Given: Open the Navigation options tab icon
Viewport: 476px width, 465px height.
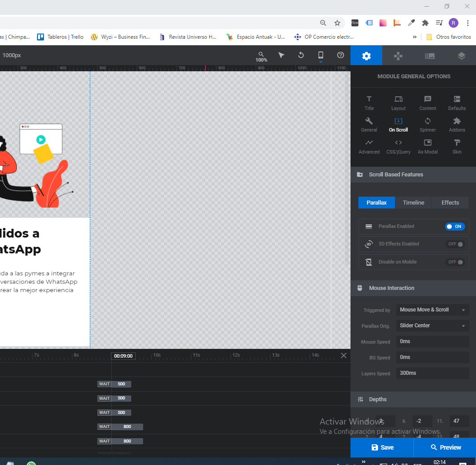Looking at the screenshot, I should pyautogui.click(x=398, y=56).
